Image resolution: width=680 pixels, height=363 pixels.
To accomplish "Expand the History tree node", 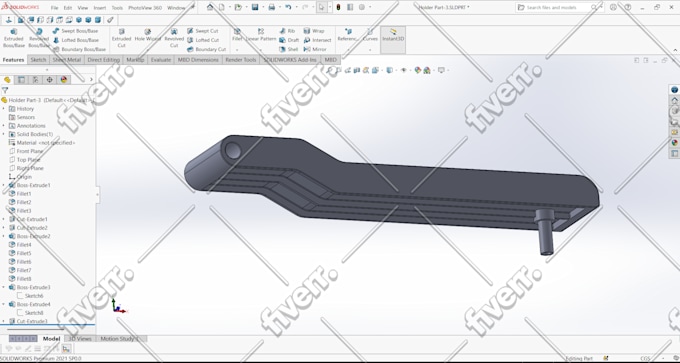I will click(x=3, y=109).
